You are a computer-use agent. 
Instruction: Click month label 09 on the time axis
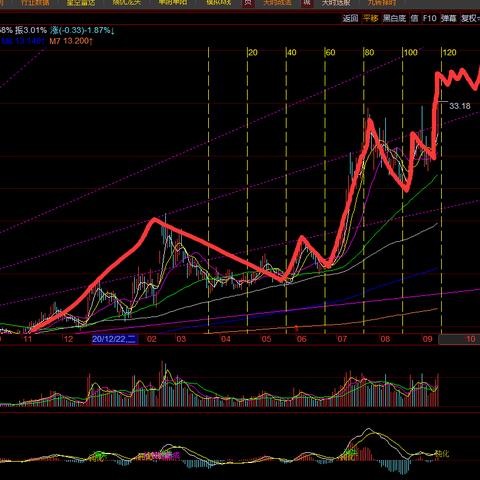tap(428, 339)
